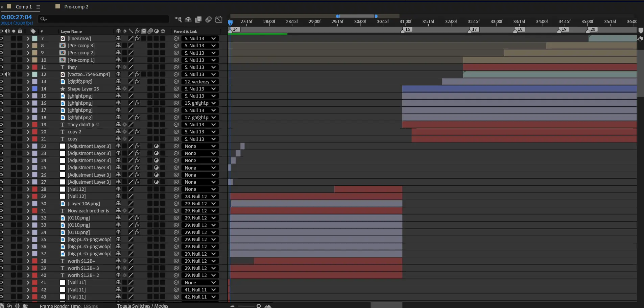Click adjustment layer switch on layer 22

pos(156,146)
